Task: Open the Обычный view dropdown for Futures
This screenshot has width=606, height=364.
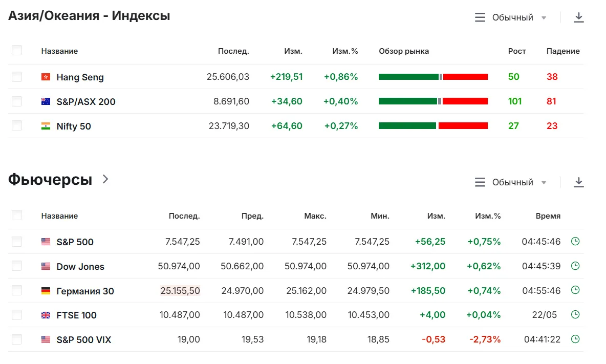Action: coord(510,182)
